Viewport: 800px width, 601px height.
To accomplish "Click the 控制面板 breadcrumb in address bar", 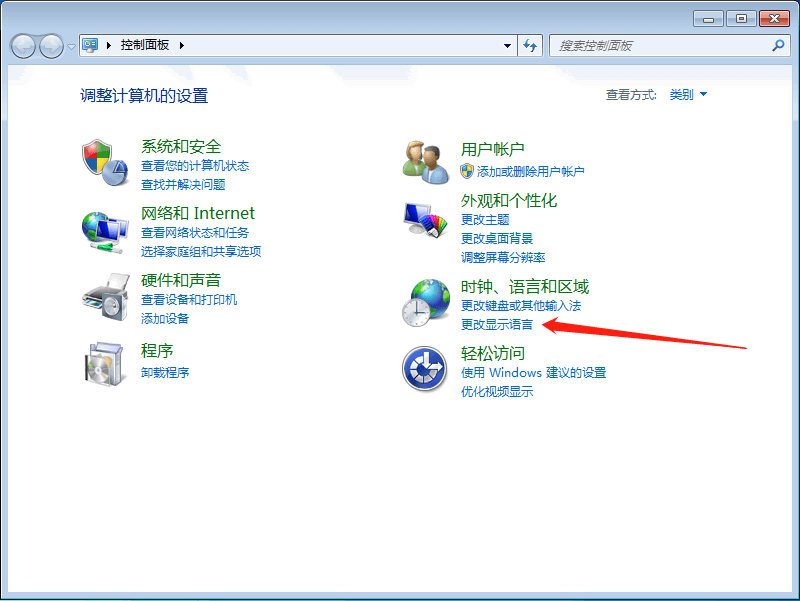I will click(x=145, y=46).
